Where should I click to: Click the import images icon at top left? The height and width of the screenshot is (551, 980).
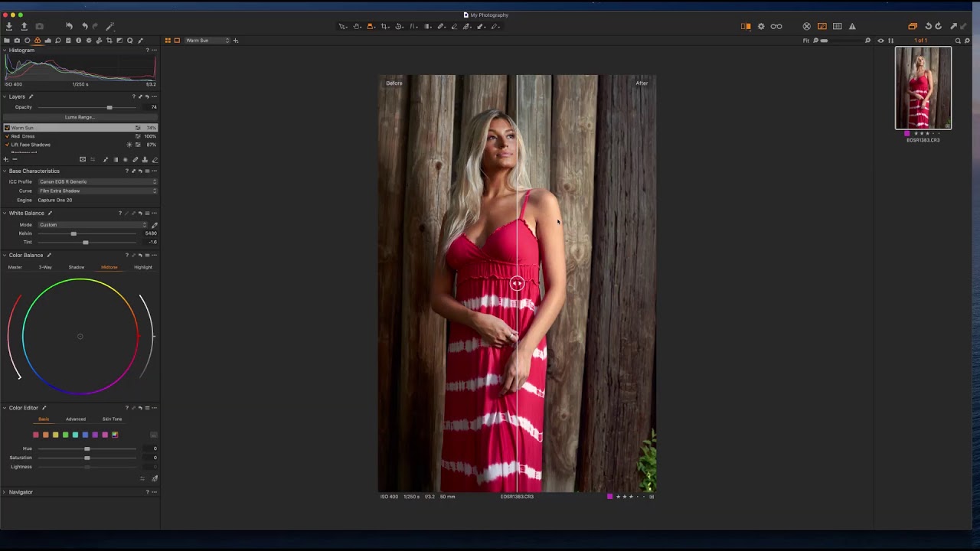[x=9, y=26]
